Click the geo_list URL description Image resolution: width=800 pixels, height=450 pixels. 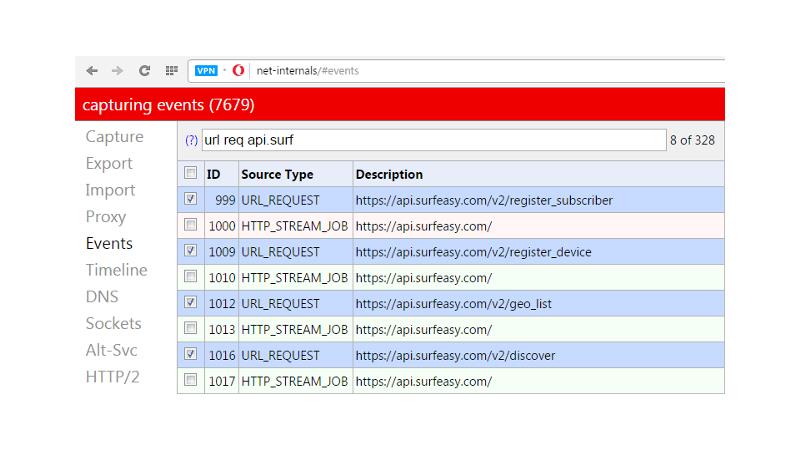454,304
